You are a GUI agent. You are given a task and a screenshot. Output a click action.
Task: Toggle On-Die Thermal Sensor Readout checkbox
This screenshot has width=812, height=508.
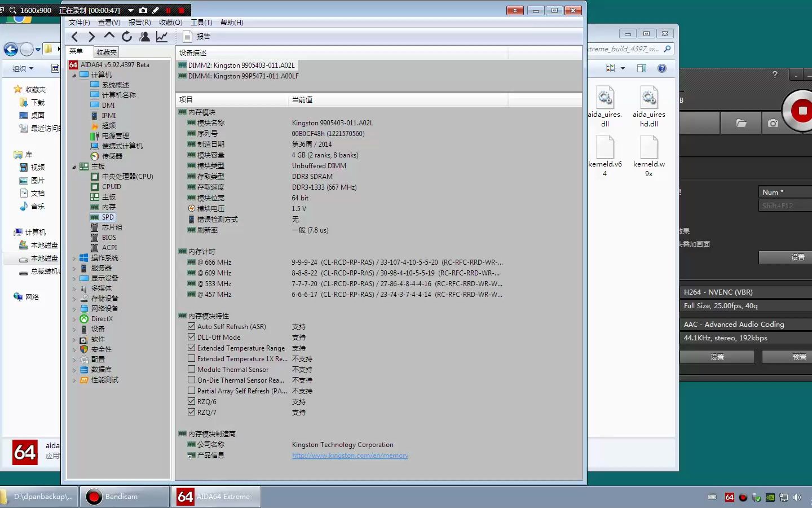(x=192, y=380)
